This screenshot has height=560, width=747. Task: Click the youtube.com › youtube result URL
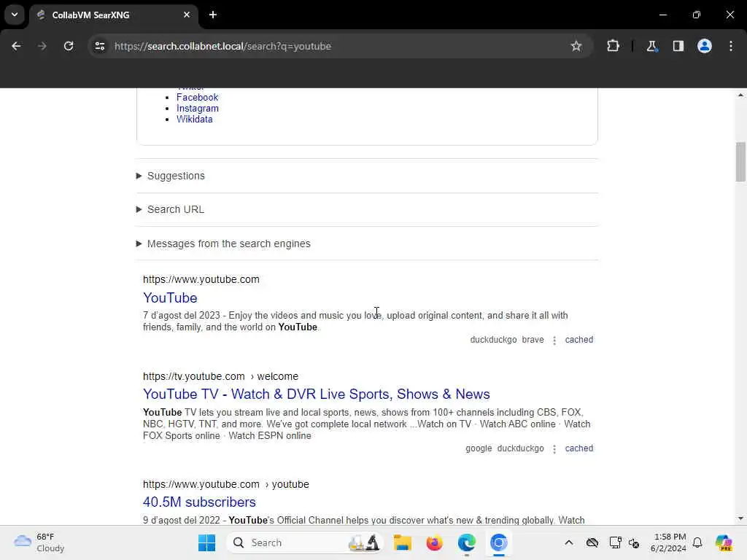226,484
